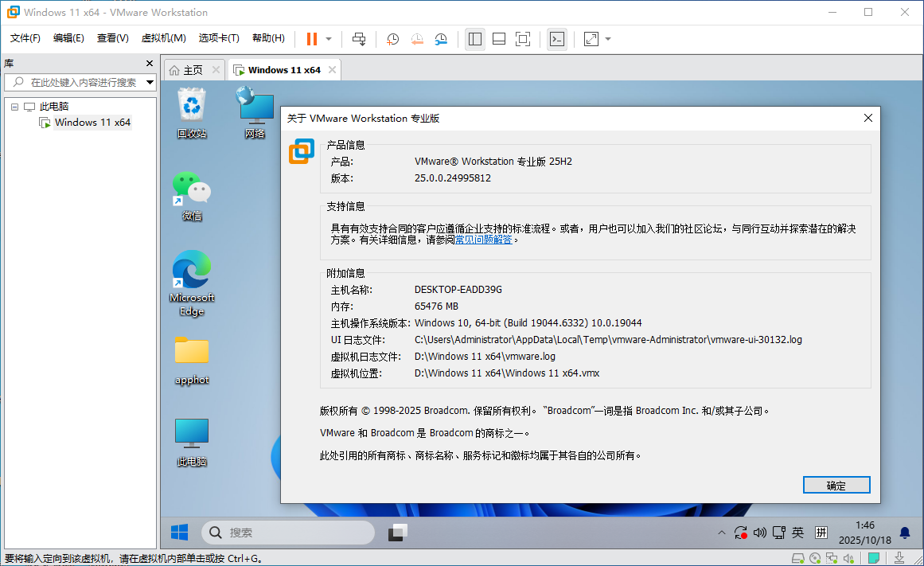Collapse the 此电脑 tree node
This screenshot has height=566, width=924.
[x=14, y=107]
